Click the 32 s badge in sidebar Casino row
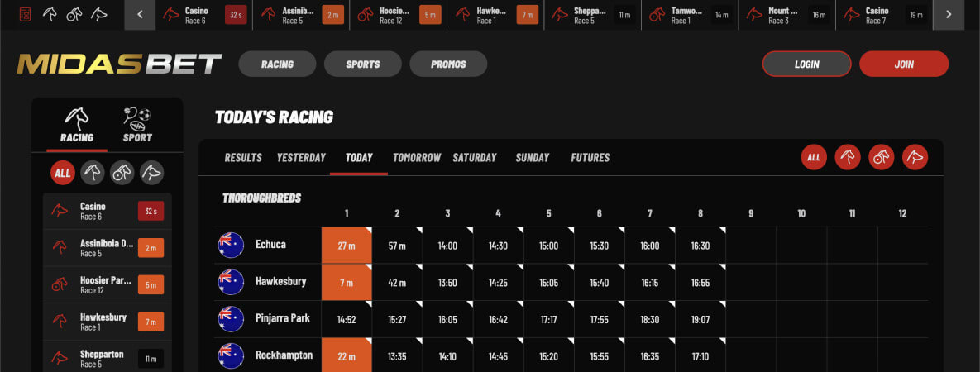The width and height of the screenshot is (980, 372). (151, 212)
